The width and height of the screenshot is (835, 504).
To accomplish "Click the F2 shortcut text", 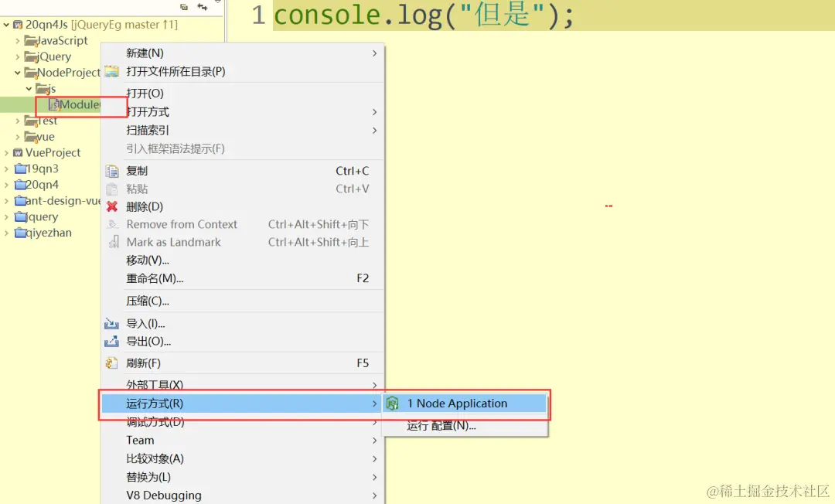I will (x=363, y=278).
